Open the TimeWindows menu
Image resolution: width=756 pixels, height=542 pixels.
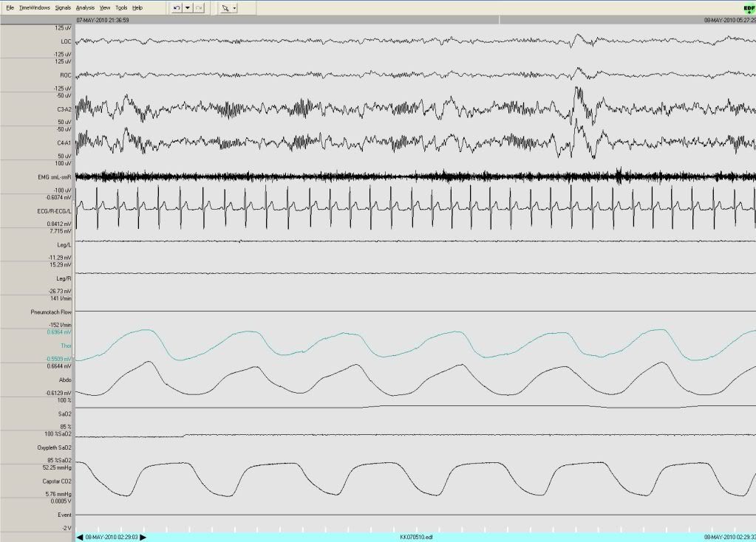[34, 7]
